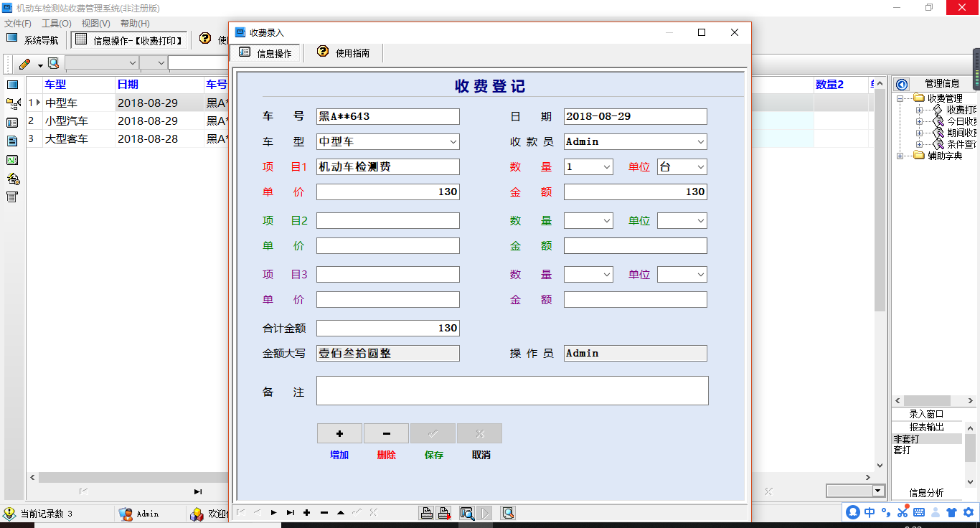
Task: Click the settings gear in IME toolbar
Action: pyautogui.click(x=968, y=512)
